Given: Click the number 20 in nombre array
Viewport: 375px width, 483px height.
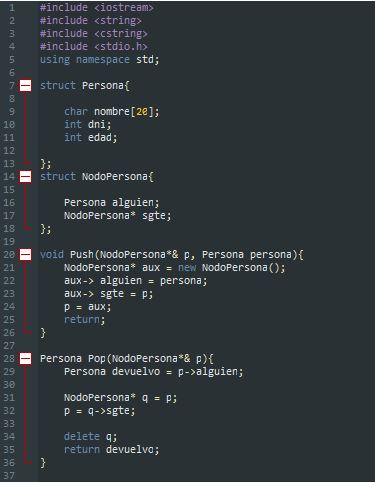Looking at the screenshot, I should click(142, 112).
